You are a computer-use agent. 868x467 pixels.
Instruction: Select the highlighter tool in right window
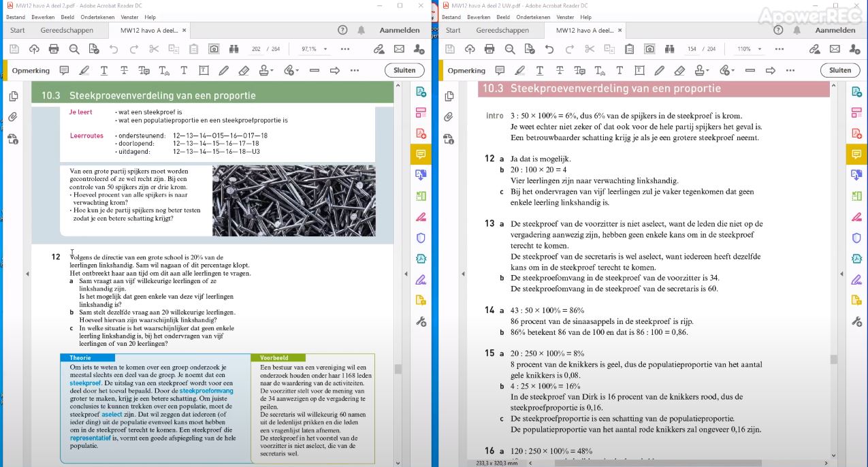point(520,70)
